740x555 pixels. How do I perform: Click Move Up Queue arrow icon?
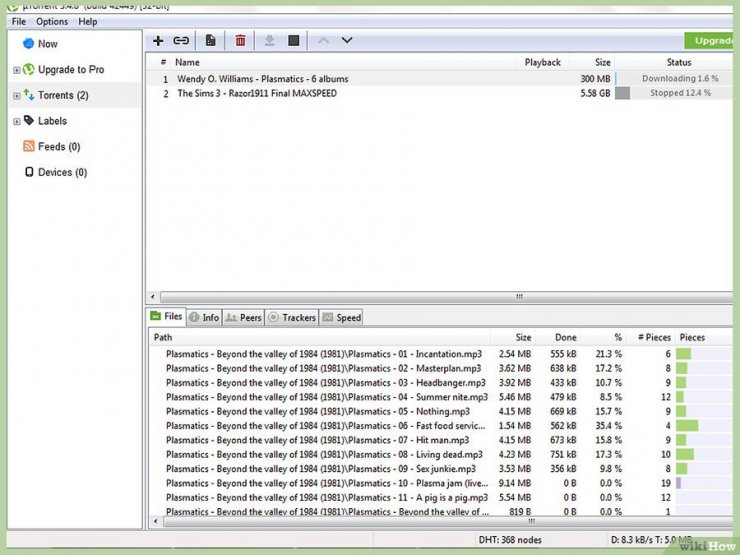pyautogui.click(x=323, y=41)
